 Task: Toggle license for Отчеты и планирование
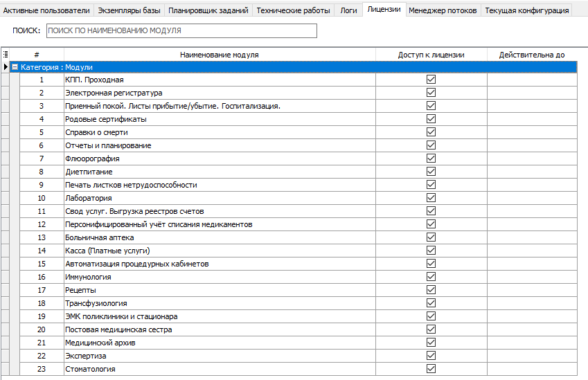(x=431, y=145)
